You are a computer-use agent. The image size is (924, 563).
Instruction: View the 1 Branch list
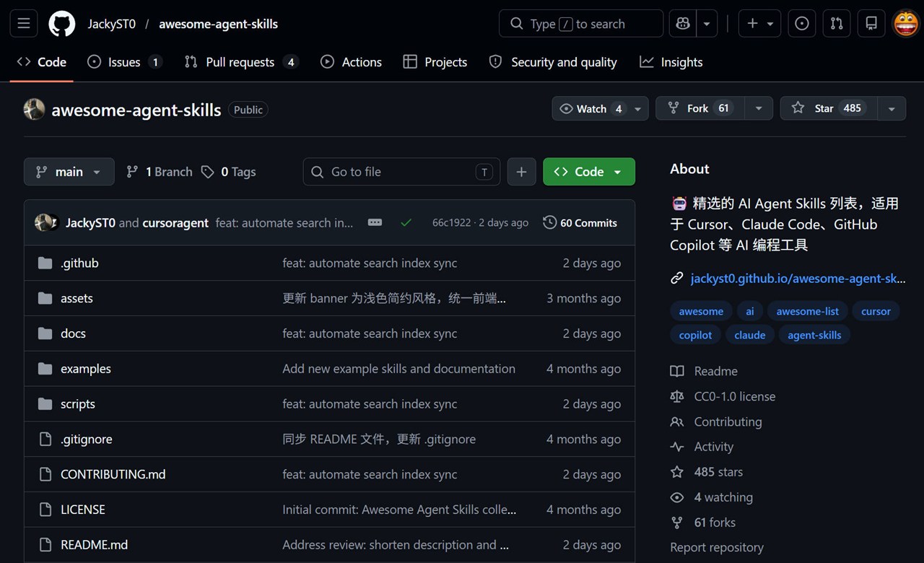(160, 172)
